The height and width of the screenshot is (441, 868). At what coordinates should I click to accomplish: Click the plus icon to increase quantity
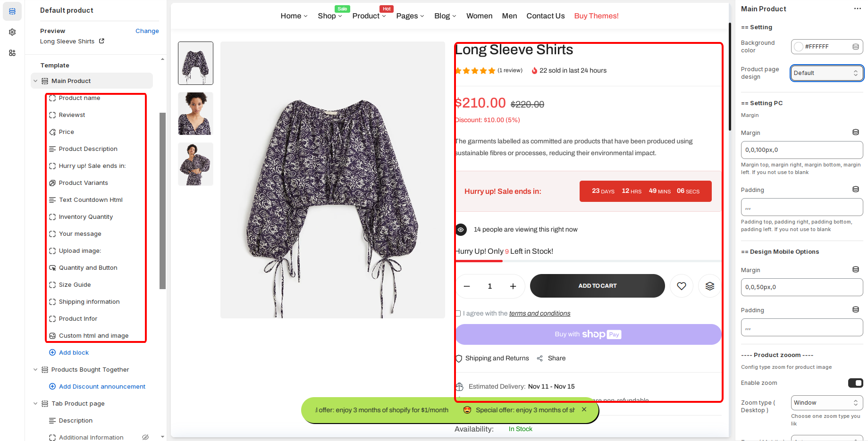(513, 286)
